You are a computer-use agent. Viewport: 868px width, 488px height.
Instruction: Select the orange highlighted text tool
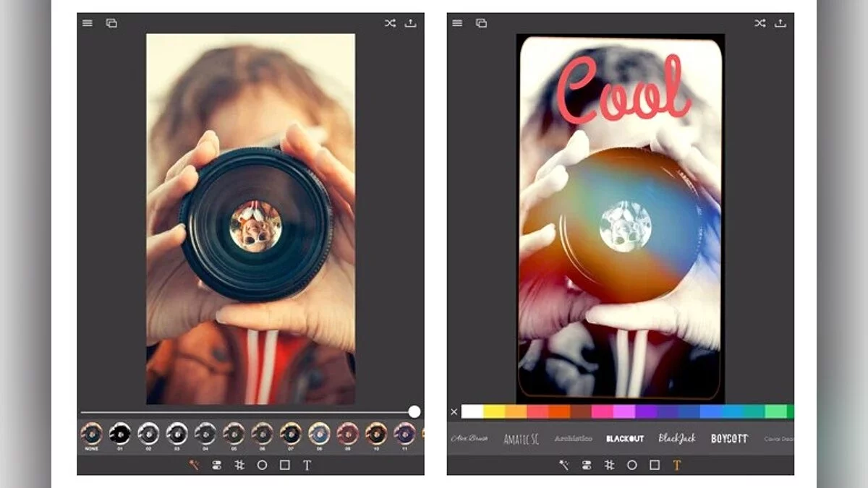click(x=677, y=466)
